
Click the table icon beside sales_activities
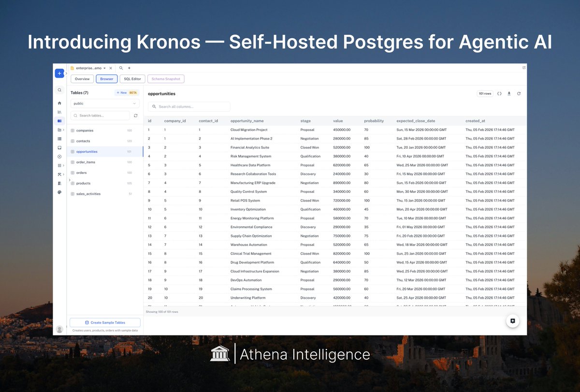point(72,194)
